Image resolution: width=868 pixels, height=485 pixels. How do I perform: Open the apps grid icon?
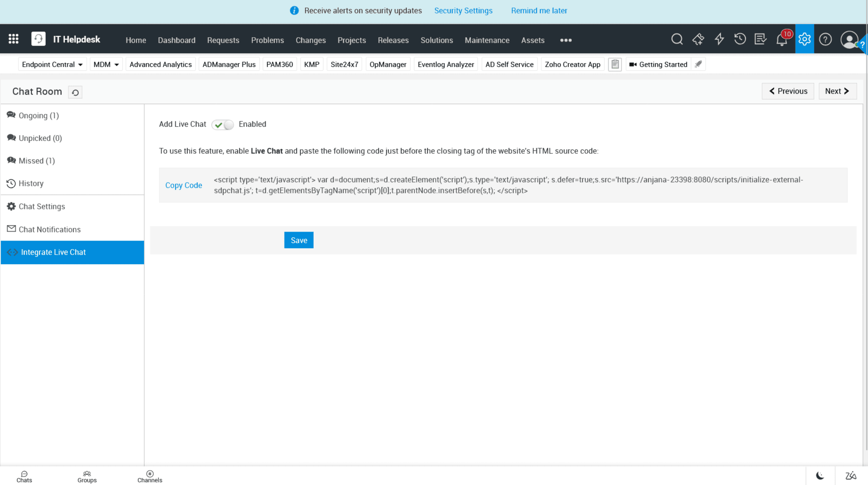pyautogui.click(x=13, y=38)
